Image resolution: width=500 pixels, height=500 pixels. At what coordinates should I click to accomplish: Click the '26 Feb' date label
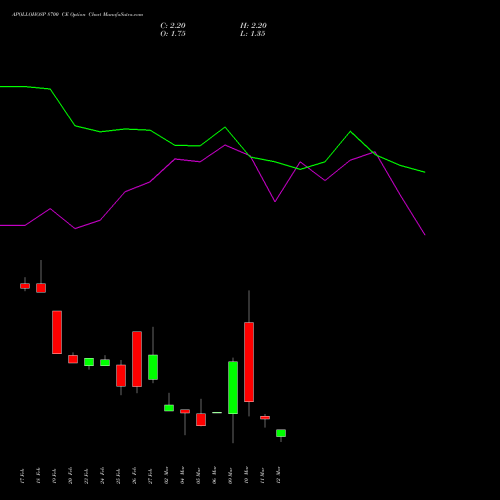coord(134,476)
